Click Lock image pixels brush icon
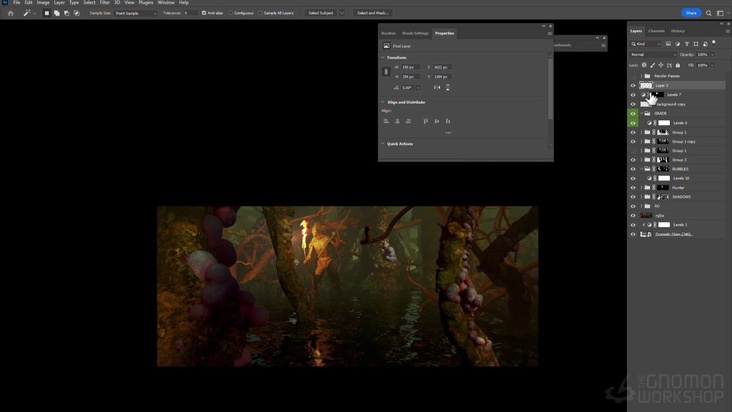The height and width of the screenshot is (412, 732). pyautogui.click(x=653, y=65)
